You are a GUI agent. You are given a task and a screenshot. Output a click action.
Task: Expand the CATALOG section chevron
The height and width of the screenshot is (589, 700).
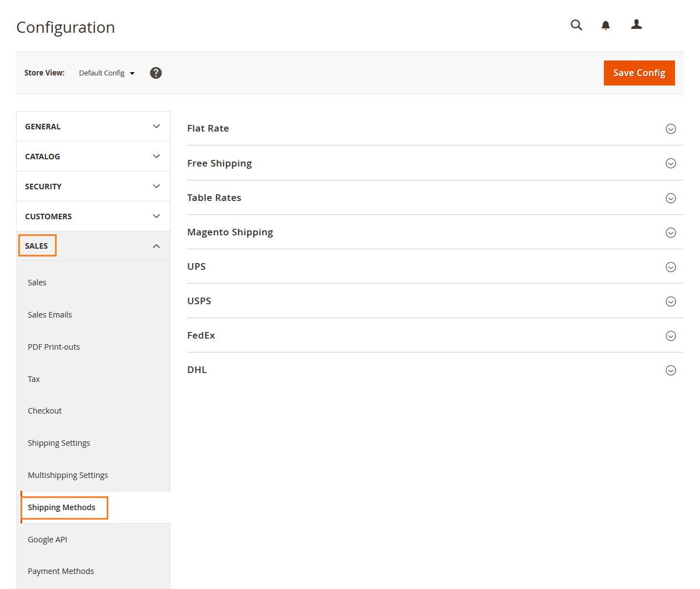pyautogui.click(x=157, y=156)
